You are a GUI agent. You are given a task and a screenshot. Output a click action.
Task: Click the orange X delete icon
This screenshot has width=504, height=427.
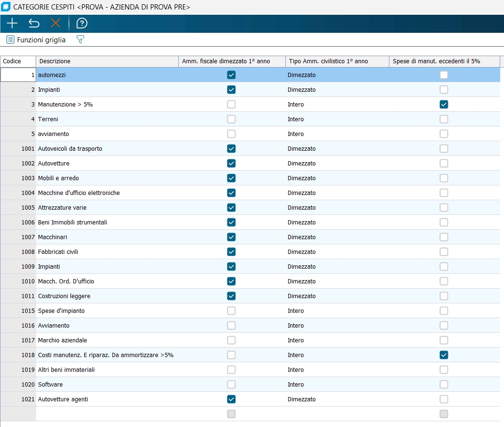pos(56,23)
